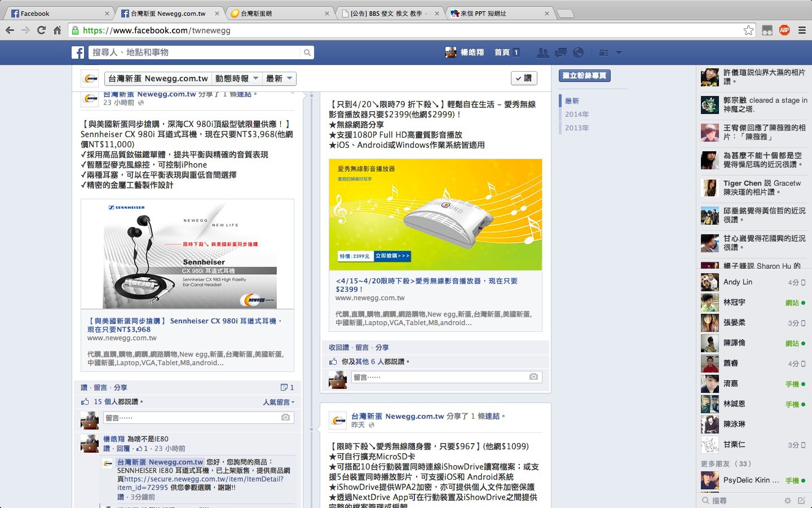Click 回覆 under 楊皓翔's comment

(x=123, y=448)
